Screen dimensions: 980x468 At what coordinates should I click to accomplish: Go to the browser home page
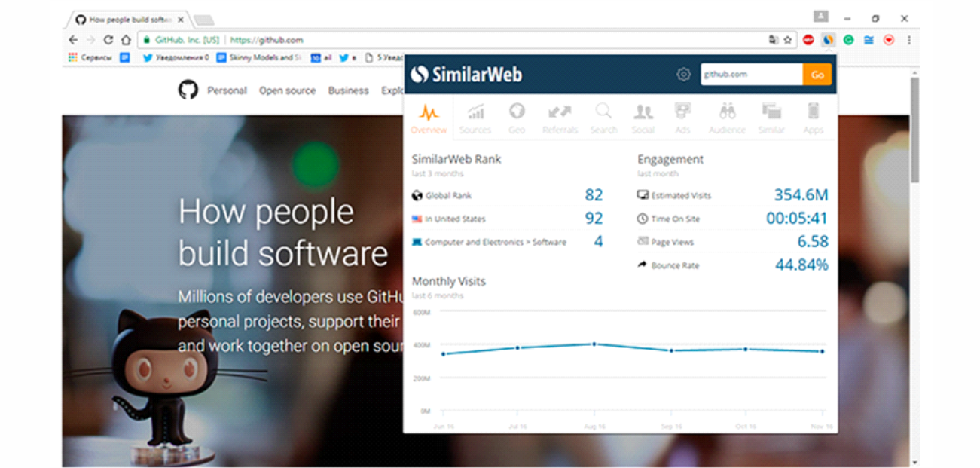[x=126, y=40]
